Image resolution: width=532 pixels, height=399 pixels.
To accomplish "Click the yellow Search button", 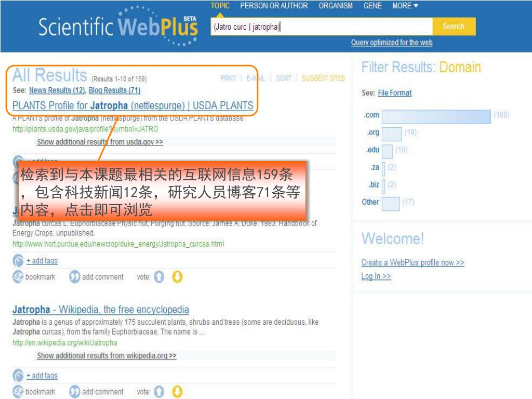I will pos(454,26).
